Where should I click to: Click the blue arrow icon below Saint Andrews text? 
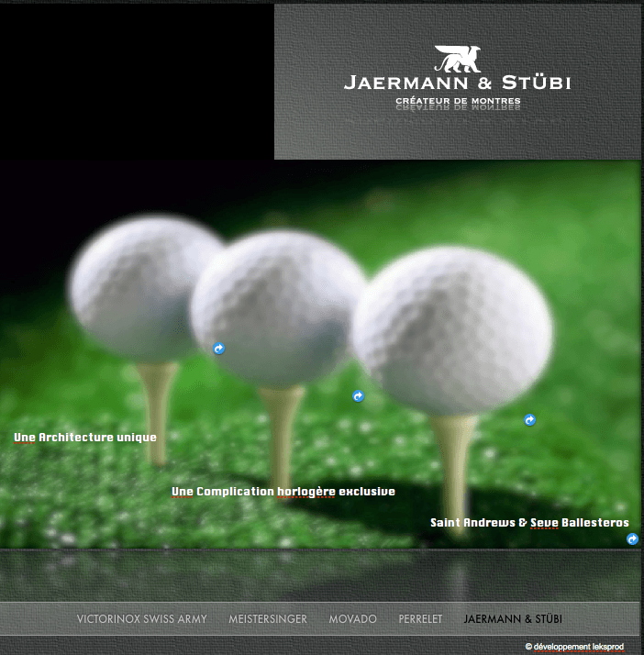[x=632, y=539]
